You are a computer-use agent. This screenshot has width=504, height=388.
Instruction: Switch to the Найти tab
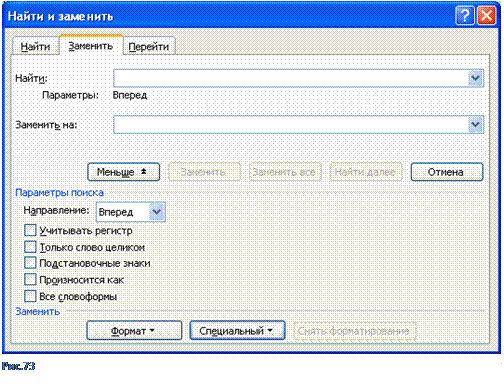coord(35,47)
